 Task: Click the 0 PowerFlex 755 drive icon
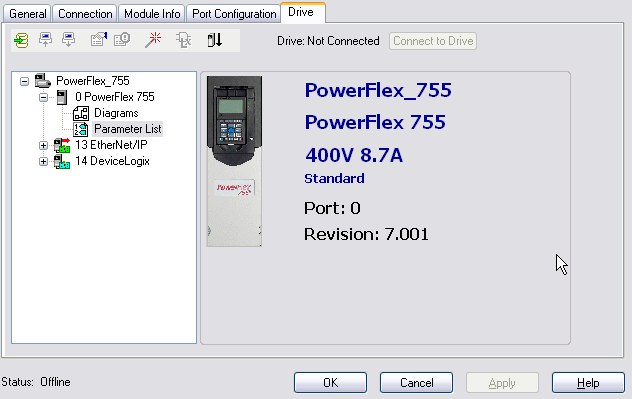[x=62, y=97]
